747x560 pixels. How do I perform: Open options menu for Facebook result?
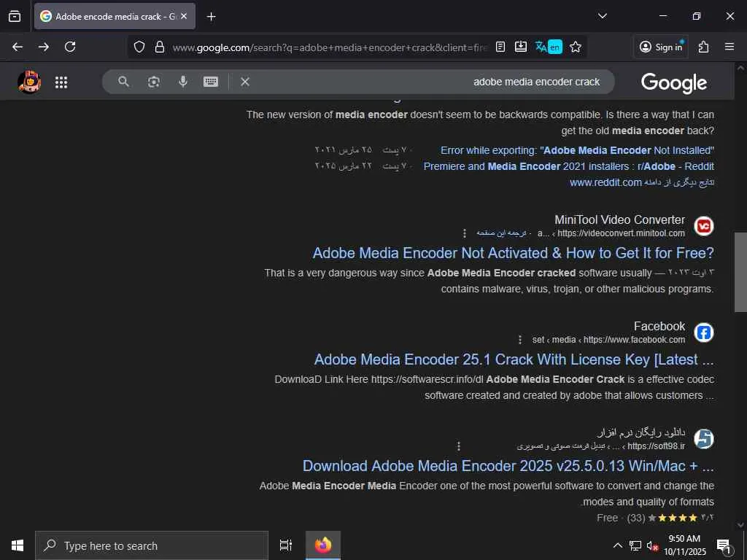[519, 340]
